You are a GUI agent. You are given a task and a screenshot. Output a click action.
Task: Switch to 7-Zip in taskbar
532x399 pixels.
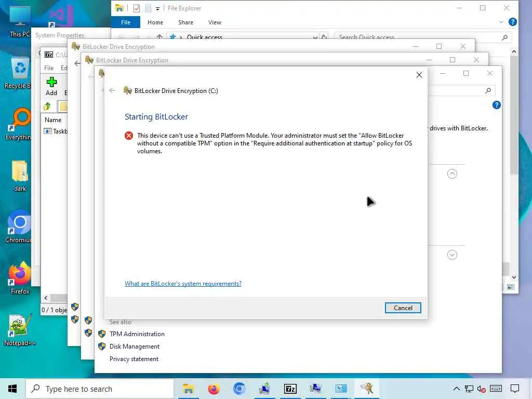(x=290, y=389)
